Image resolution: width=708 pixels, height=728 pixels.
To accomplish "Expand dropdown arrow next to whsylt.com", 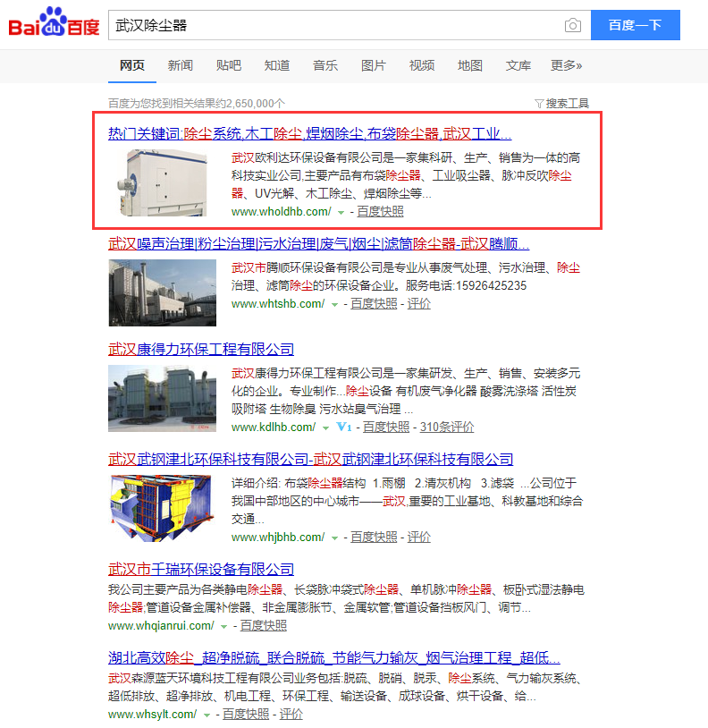I will point(206,715).
